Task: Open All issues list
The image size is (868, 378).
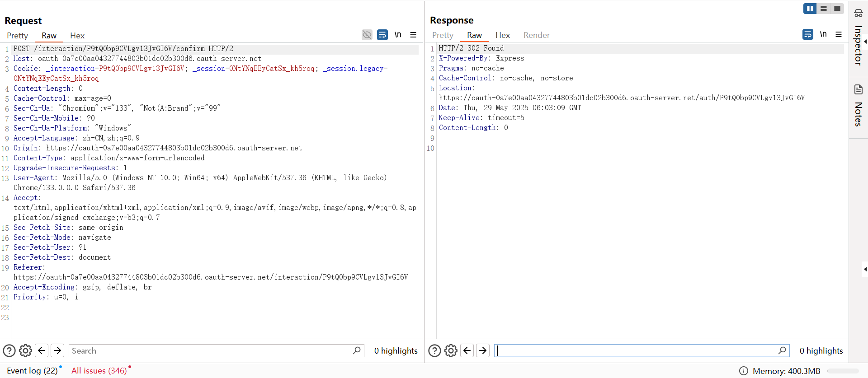Action: (99, 371)
